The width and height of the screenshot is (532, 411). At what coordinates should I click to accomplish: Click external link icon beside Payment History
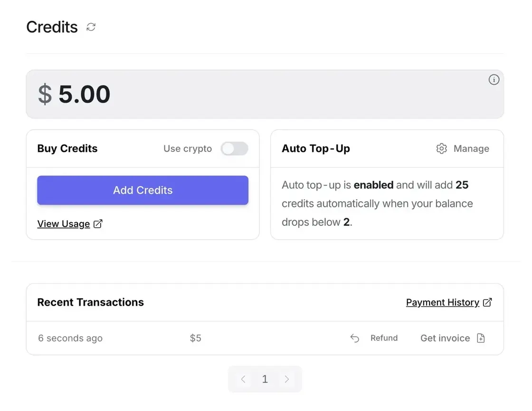(x=487, y=302)
